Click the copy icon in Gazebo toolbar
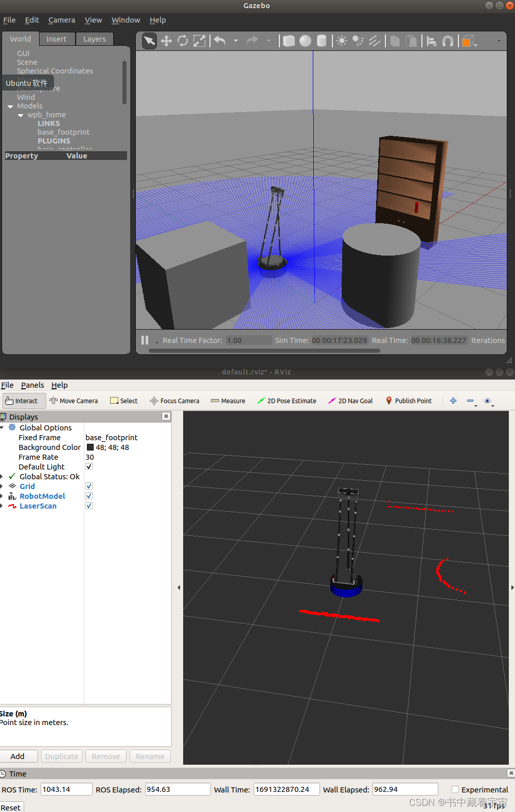The image size is (515, 812). click(395, 41)
